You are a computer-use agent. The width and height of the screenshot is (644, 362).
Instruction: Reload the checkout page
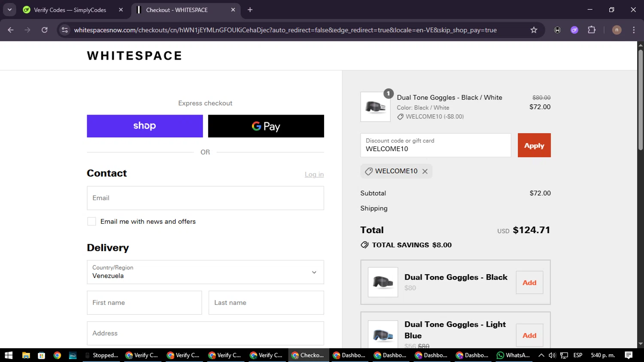tap(45, 30)
